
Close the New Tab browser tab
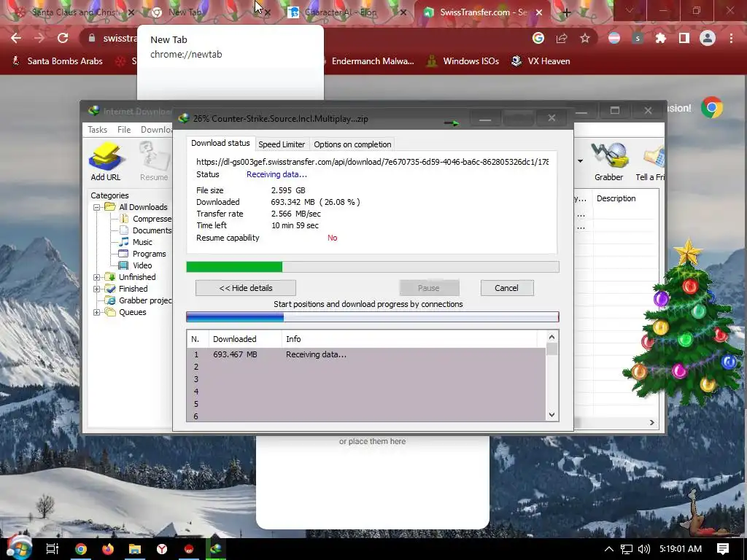pyautogui.click(x=268, y=13)
